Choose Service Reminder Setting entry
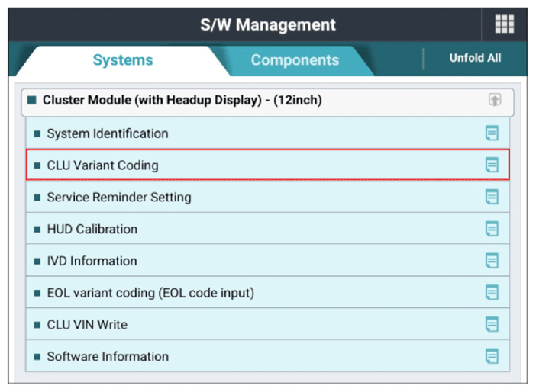Image resolution: width=536 pixels, height=392 pixels. (268, 197)
